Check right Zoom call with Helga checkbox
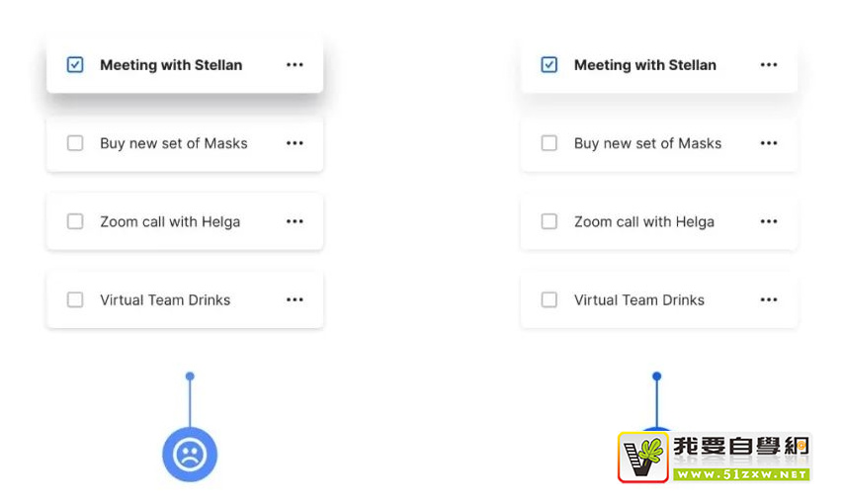Image resolution: width=844 pixels, height=504 pixels. [x=549, y=221]
